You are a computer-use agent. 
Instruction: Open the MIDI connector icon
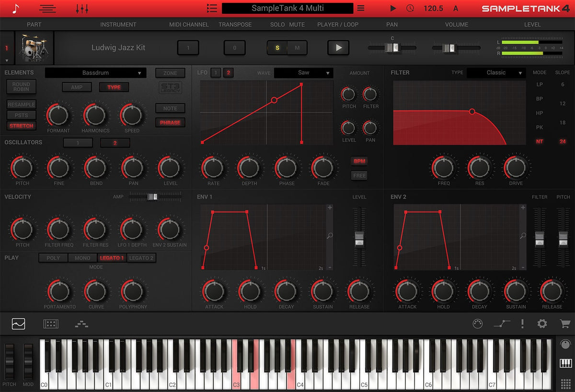click(477, 324)
